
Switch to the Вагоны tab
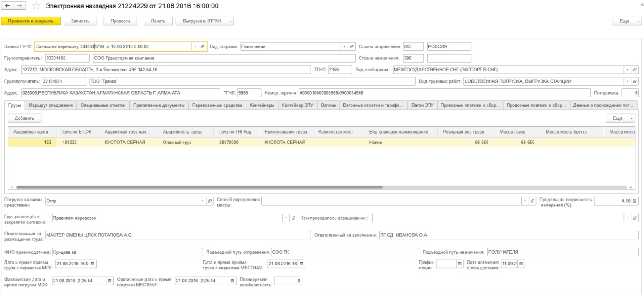pos(328,105)
